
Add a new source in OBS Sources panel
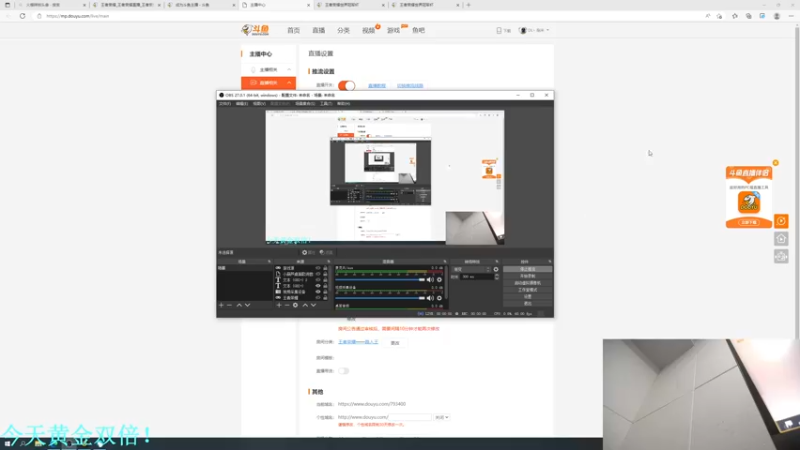(279, 305)
